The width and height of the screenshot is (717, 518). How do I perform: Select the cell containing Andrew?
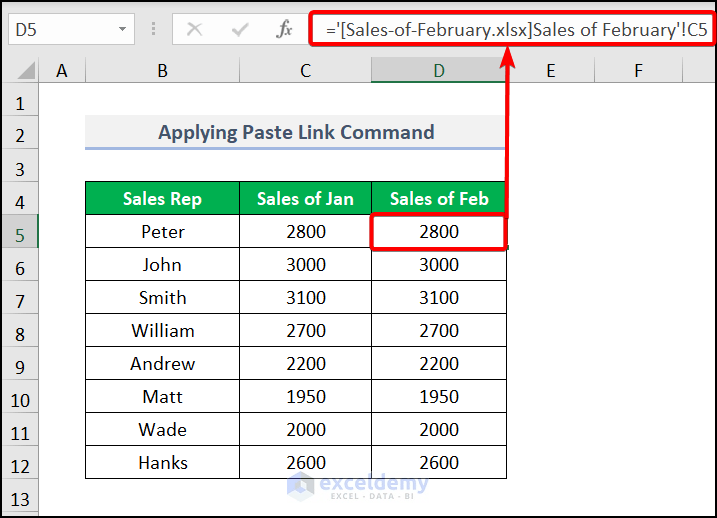coord(162,363)
